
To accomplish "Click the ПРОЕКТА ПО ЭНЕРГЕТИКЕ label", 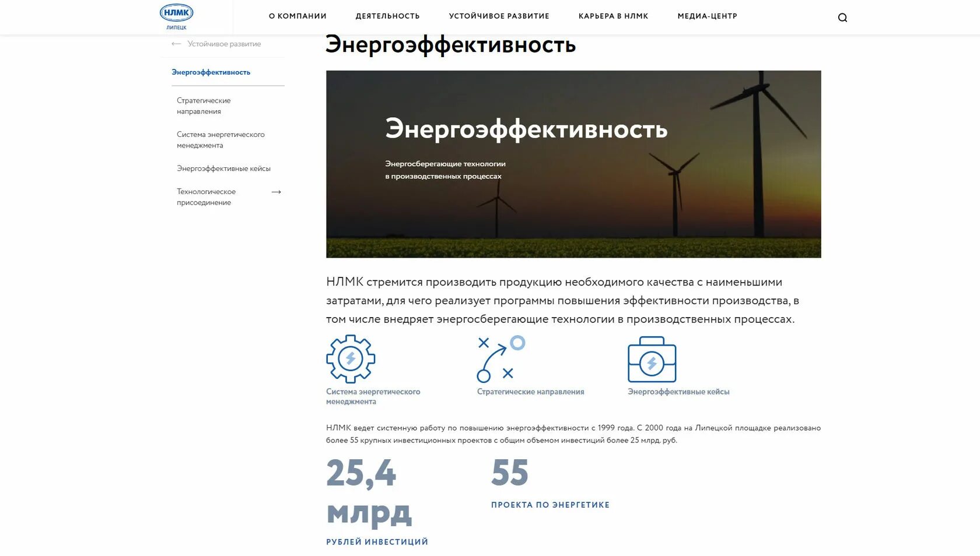I will coord(550,505).
